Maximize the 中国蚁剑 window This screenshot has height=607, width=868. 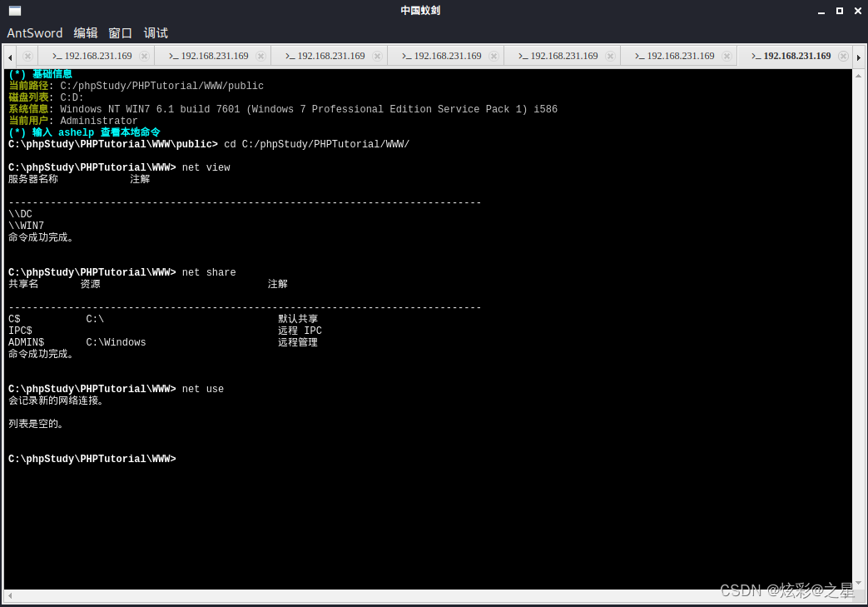[840, 11]
